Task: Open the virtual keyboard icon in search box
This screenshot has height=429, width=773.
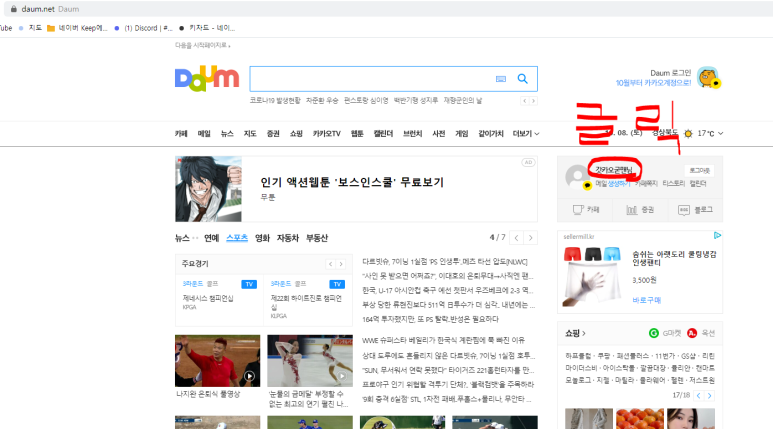Action: (500, 79)
